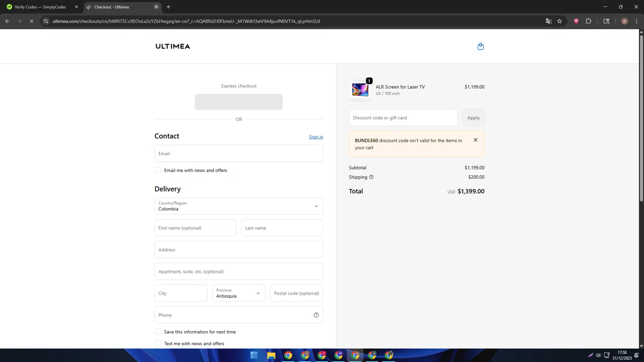Bookmark this page with star icon

coord(559,21)
